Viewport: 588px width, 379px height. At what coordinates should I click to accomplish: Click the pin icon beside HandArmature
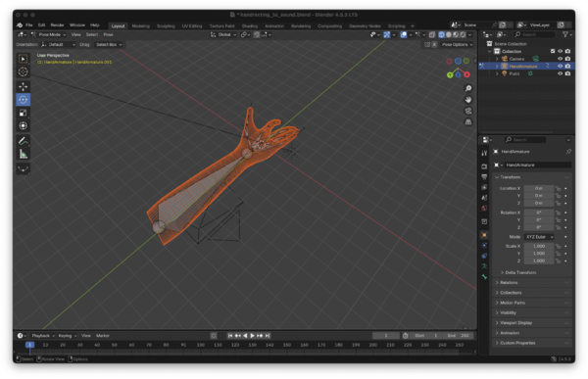[568, 152]
